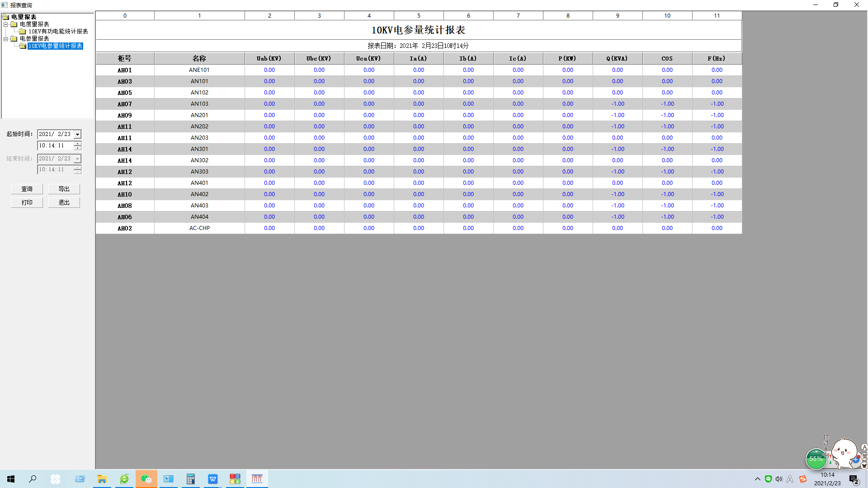Image resolution: width=868 pixels, height=488 pixels.
Task: Click COS value -1.00 in AN103 row
Action: pyautogui.click(x=667, y=104)
